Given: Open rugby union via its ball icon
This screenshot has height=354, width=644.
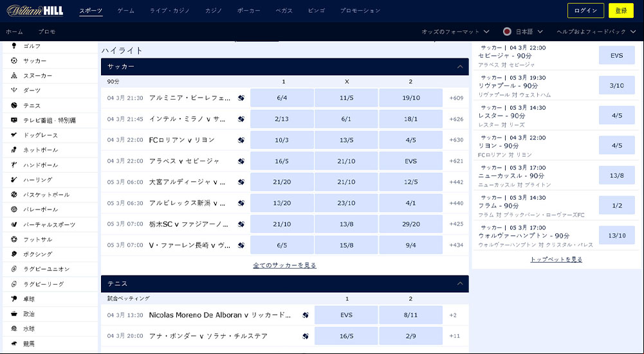Looking at the screenshot, I should pos(14,269).
